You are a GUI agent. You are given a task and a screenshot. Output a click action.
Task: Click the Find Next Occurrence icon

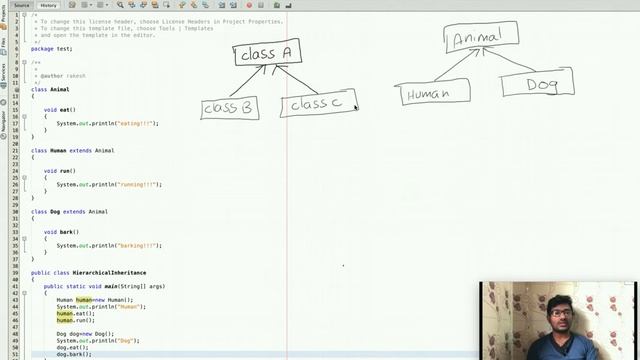144,5
